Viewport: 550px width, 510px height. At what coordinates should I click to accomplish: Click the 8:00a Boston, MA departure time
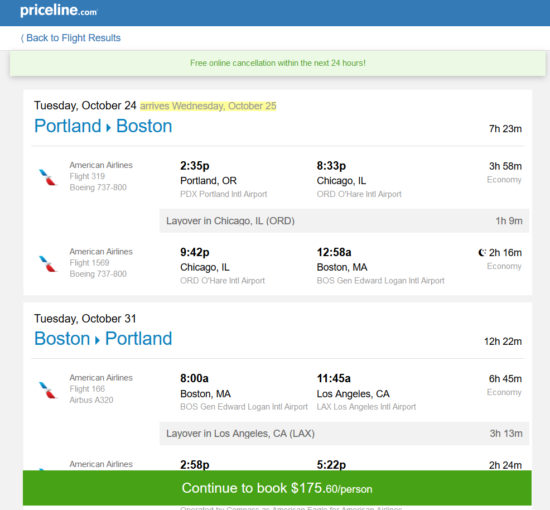coord(194,378)
